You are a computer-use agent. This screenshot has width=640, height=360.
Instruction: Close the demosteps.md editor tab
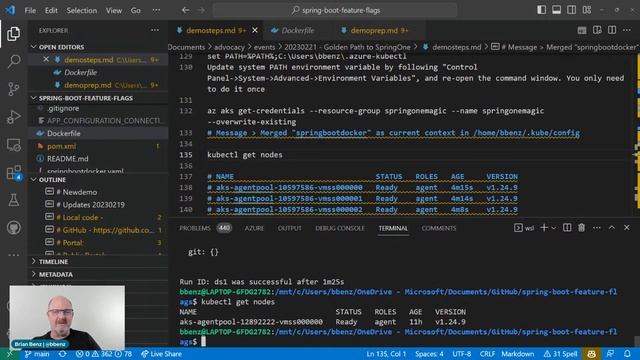[x=255, y=30]
